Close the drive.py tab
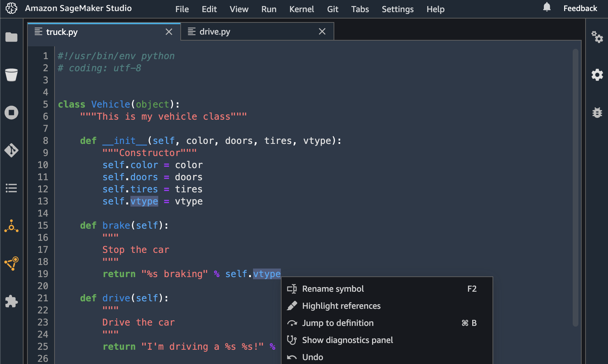 pyautogui.click(x=322, y=31)
